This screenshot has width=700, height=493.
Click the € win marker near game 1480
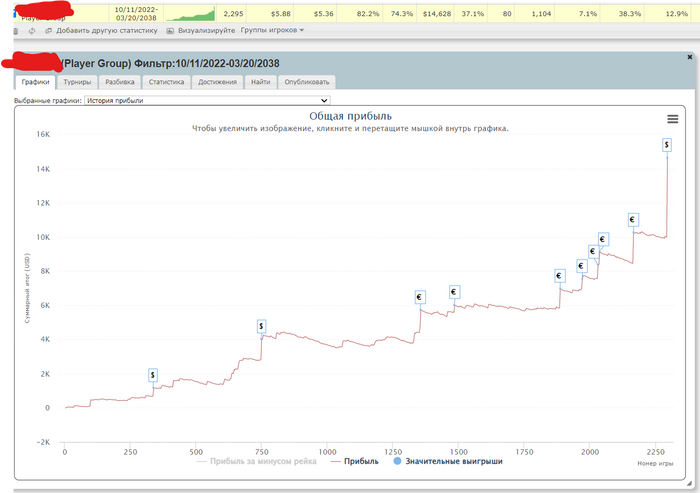tap(454, 292)
